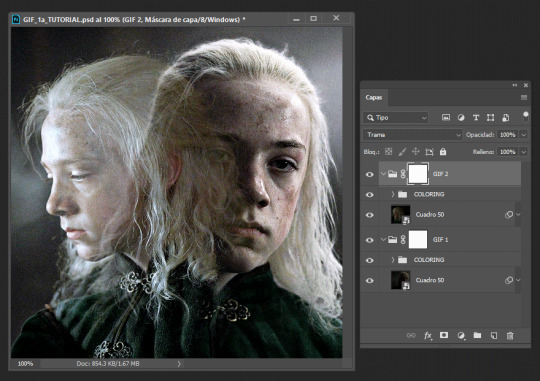Create a new layer icon
Image resolution: width=540 pixels, height=381 pixels.
coord(494,335)
